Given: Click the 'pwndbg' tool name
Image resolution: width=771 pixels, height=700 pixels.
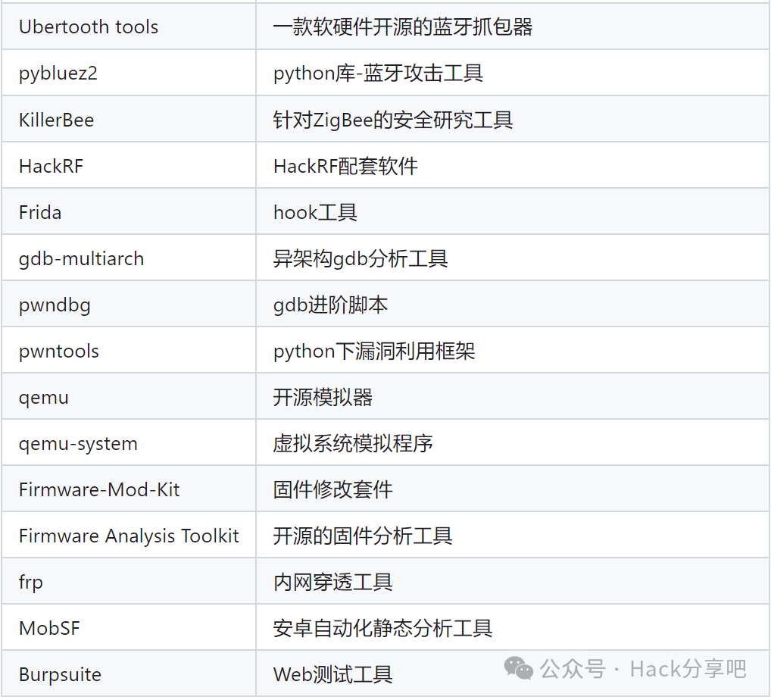Looking at the screenshot, I should pos(55,305).
